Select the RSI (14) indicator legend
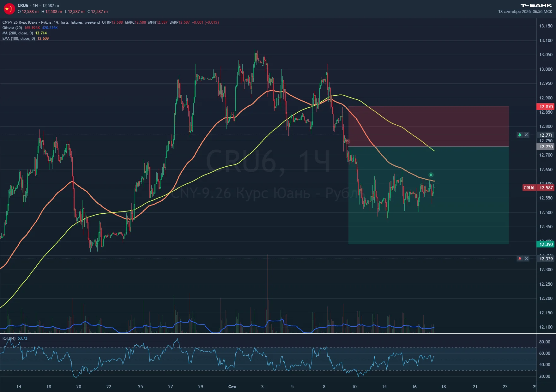 [x=9, y=338]
